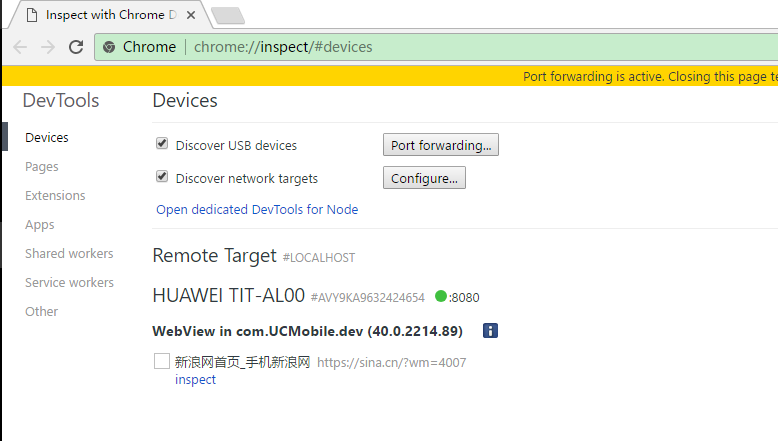Click the sina.cn page favicon placeholder

point(162,361)
